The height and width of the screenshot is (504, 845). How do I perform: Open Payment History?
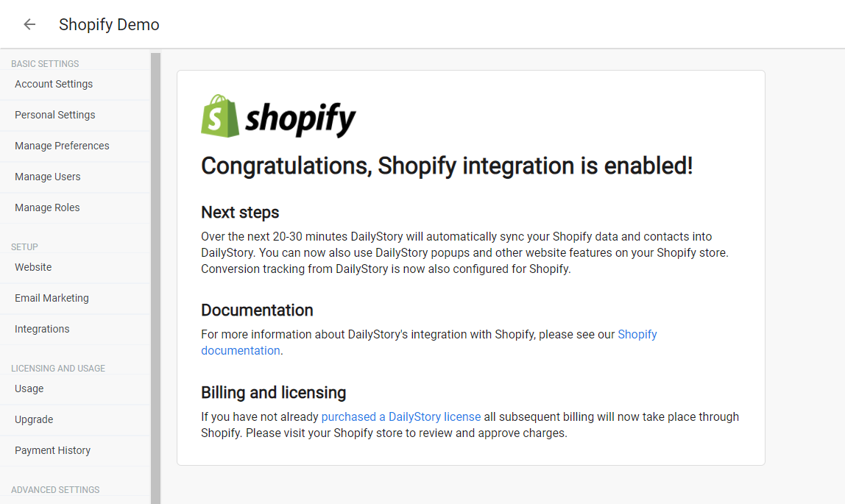(75, 451)
